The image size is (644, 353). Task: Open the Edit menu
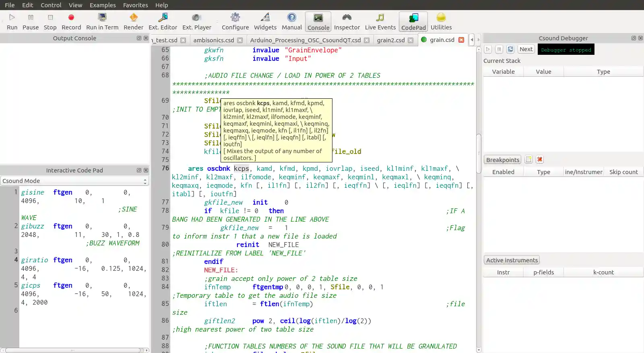tap(28, 5)
